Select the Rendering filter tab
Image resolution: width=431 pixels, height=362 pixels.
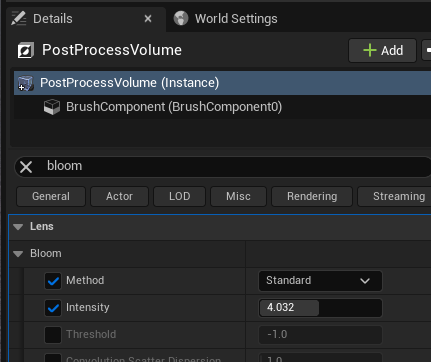pyautogui.click(x=312, y=196)
